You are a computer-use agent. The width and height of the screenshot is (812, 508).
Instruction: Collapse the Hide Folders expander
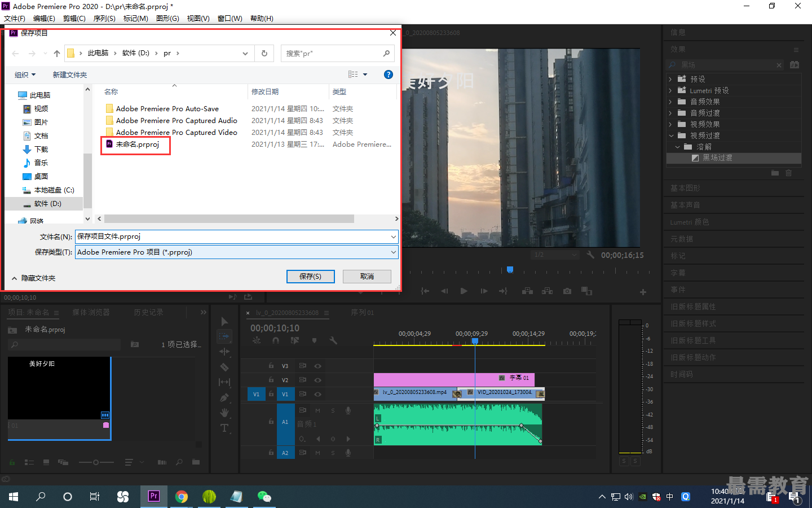pyautogui.click(x=33, y=278)
